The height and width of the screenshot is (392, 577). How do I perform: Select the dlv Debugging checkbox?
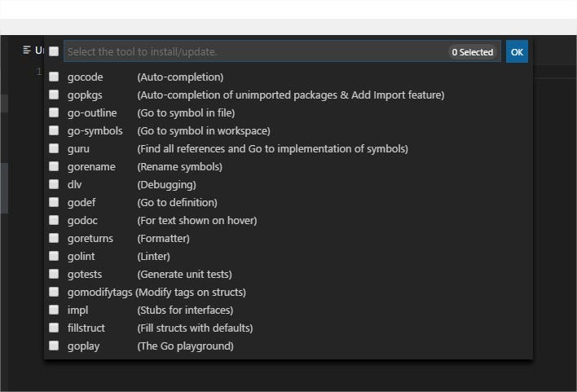[54, 184]
